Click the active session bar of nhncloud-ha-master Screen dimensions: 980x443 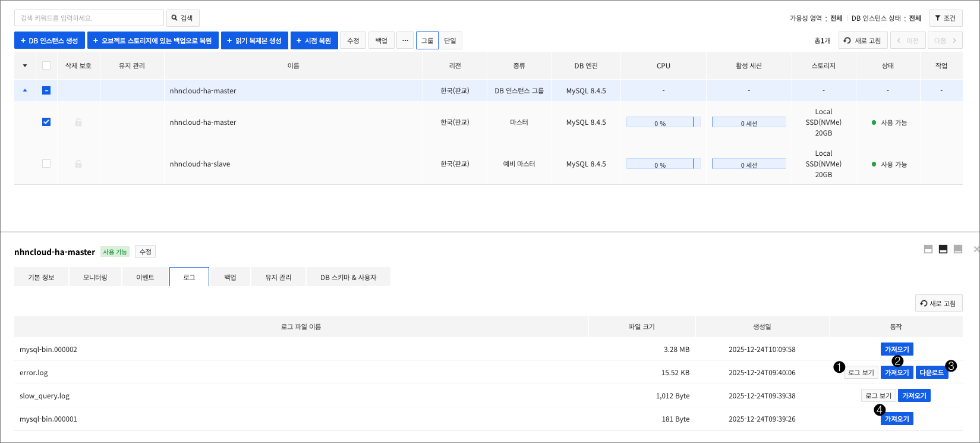[x=749, y=122]
